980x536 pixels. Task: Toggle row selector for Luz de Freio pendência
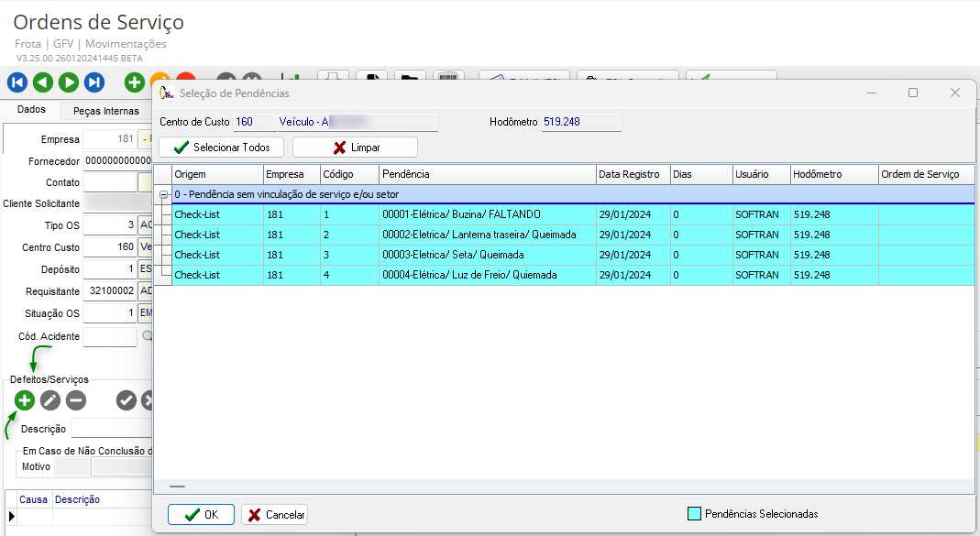pos(165,275)
